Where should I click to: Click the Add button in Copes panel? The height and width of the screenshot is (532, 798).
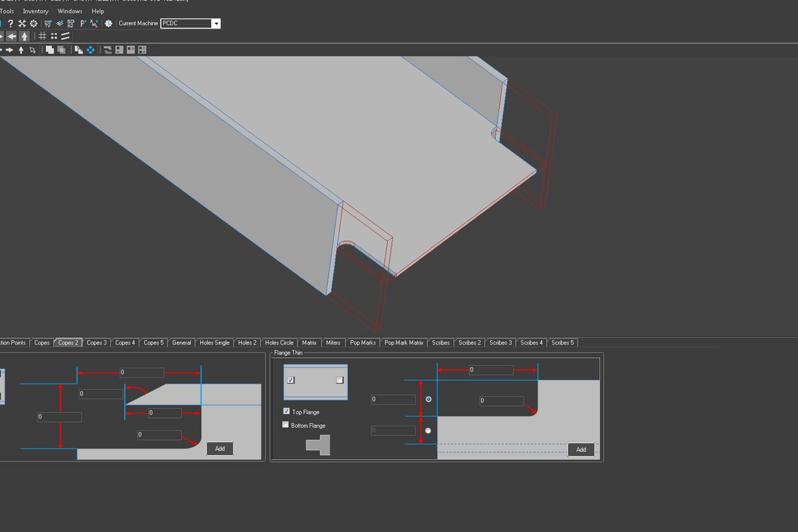[220, 449]
